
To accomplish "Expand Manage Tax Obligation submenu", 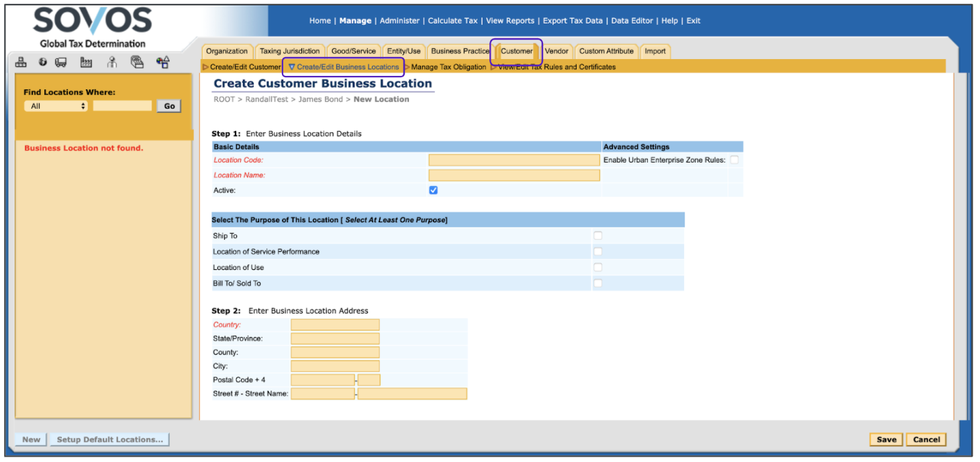I will coord(446,67).
